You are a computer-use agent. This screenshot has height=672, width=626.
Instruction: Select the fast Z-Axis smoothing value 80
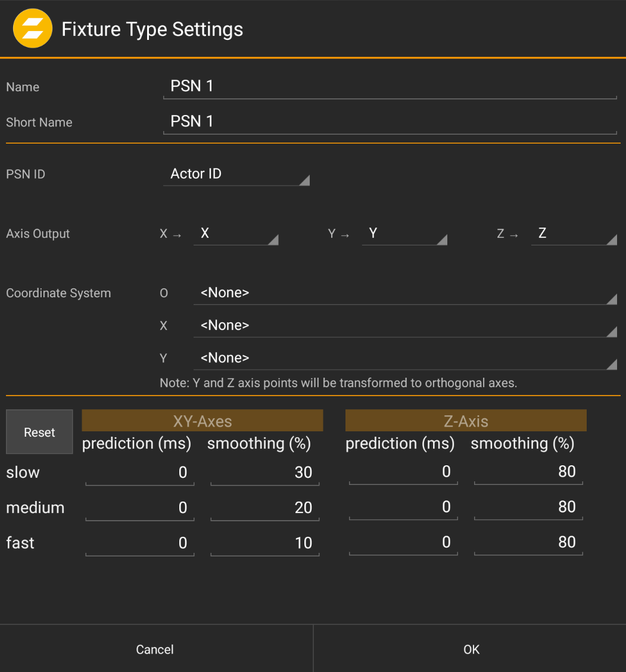pos(528,542)
